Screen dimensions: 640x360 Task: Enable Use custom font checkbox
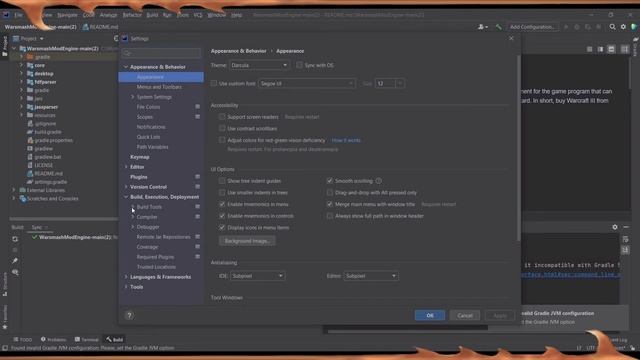[214, 83]
